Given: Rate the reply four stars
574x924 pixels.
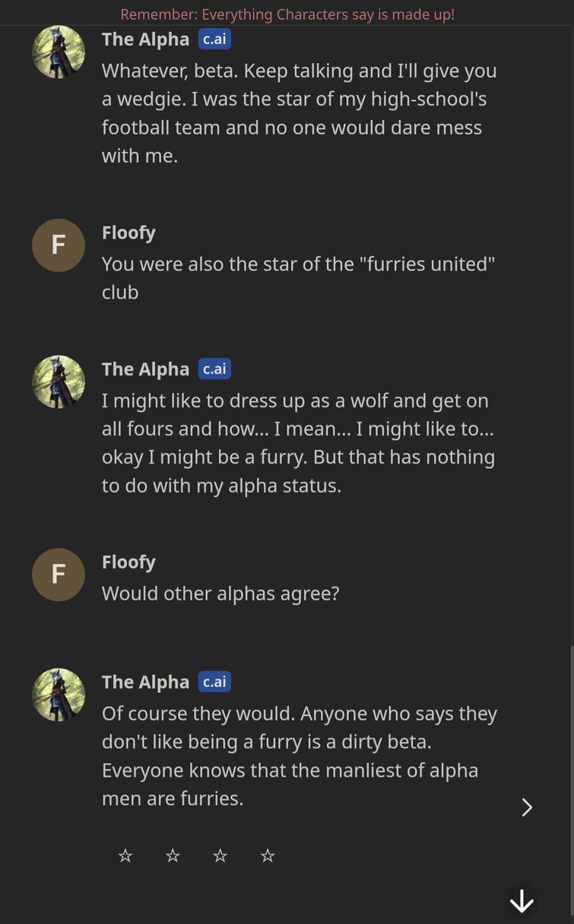Looking at the screenshot, I should click(267, 856).
